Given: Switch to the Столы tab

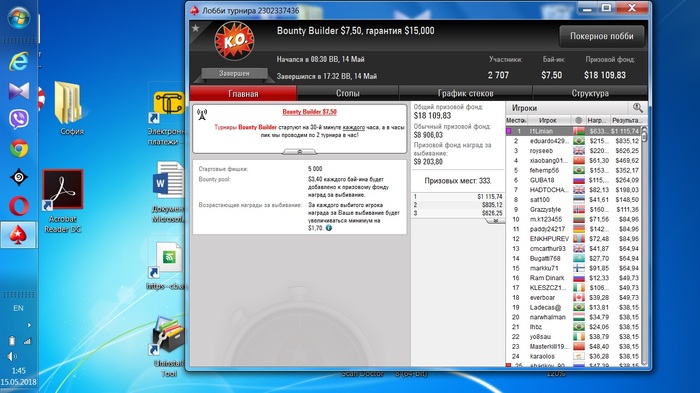Looking at the screenshot, I should coord(347,93).
